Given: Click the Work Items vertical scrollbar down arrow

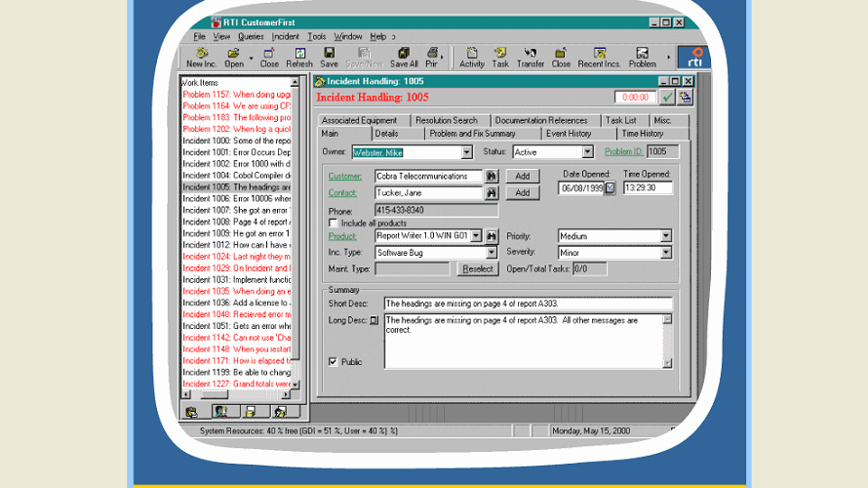Looking at the screenshot, I should click(x=296, y=384).
